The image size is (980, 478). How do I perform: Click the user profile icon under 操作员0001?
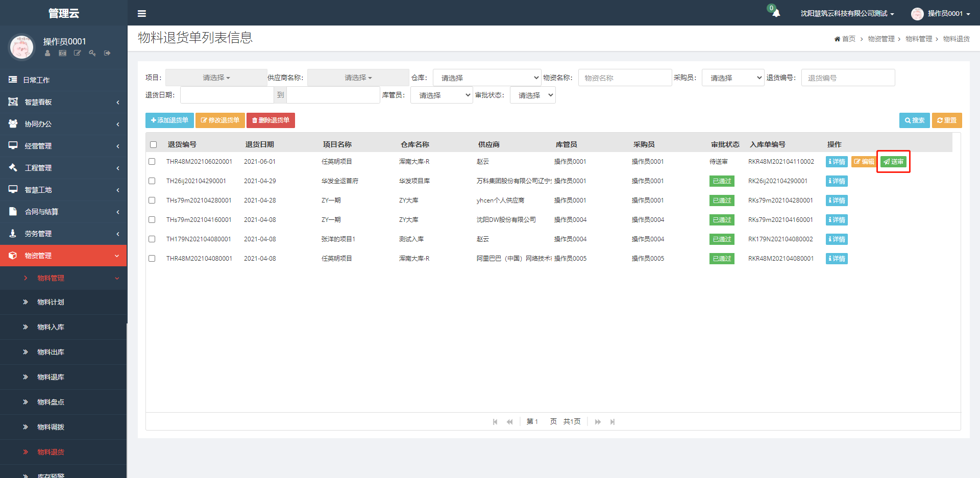tap(47, 53)
